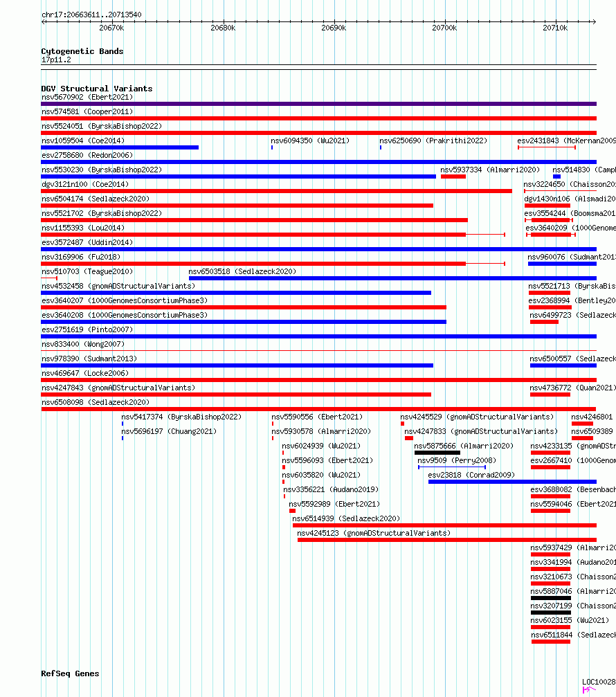Screen dimensions: 616x697
Task: Click nsv6508098 (Sedlazeck2020) label
Action: coord(96,402)
